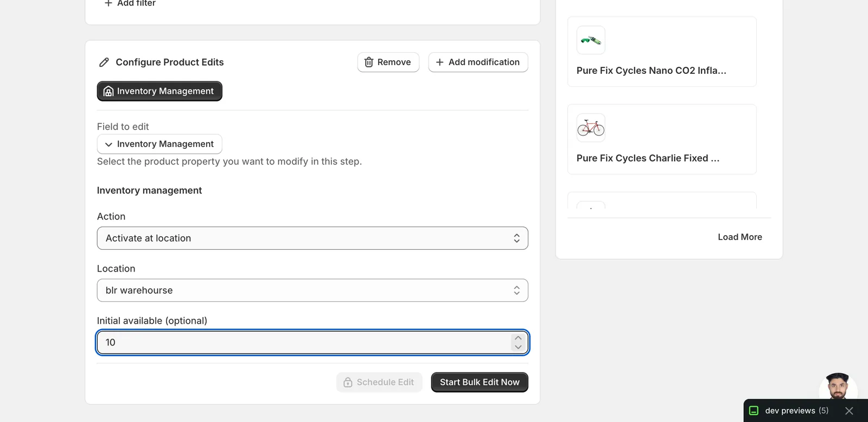This screenshot has width=868, height=422.
Task: Click the lock icon on Schedule Edit
Action: (348, 382)
